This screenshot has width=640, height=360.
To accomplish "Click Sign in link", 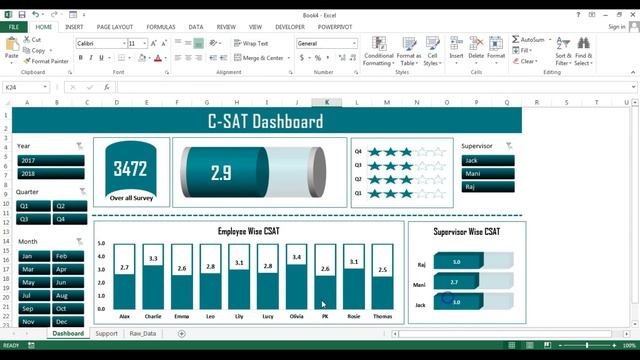I will [x=617, y=27].
